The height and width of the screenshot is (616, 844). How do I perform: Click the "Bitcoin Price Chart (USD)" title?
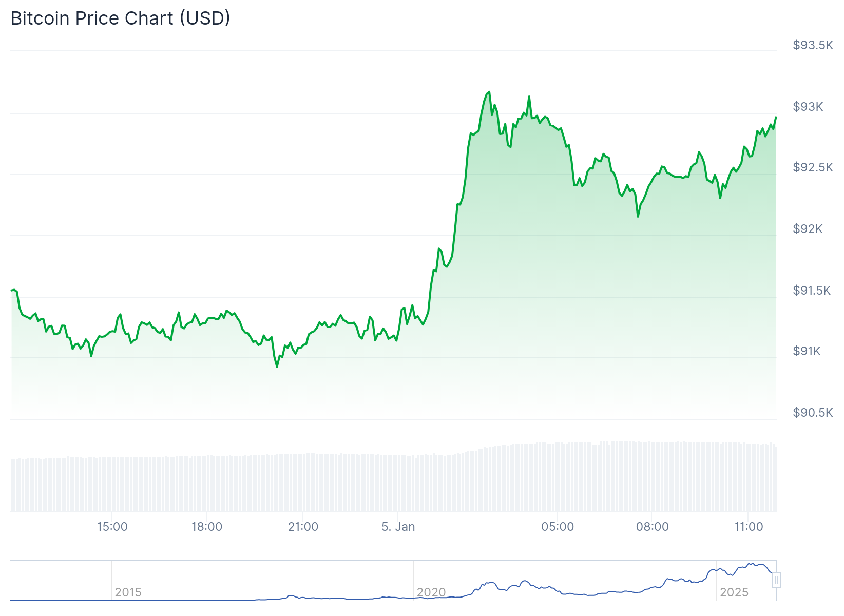120,18
